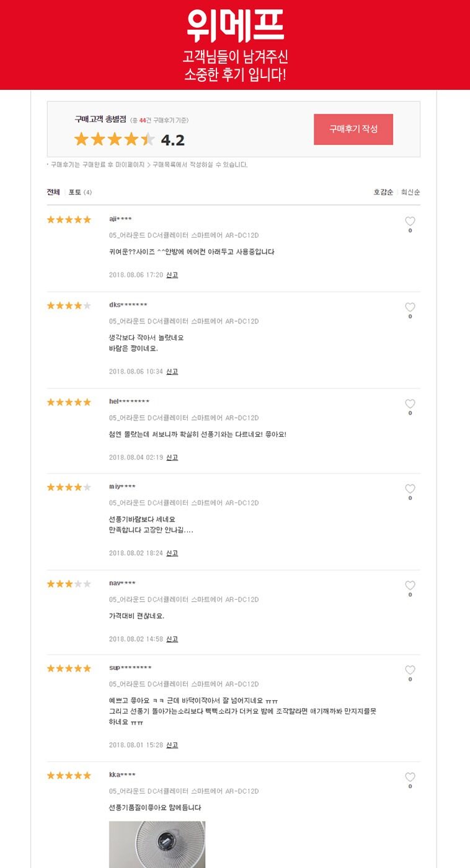Report aji**** review via 신고
This screenshot has height=868, width=470.
(172, 274)
